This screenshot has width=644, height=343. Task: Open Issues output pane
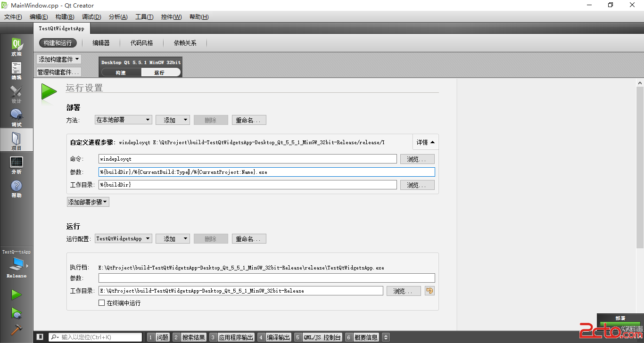click(158, 337)
